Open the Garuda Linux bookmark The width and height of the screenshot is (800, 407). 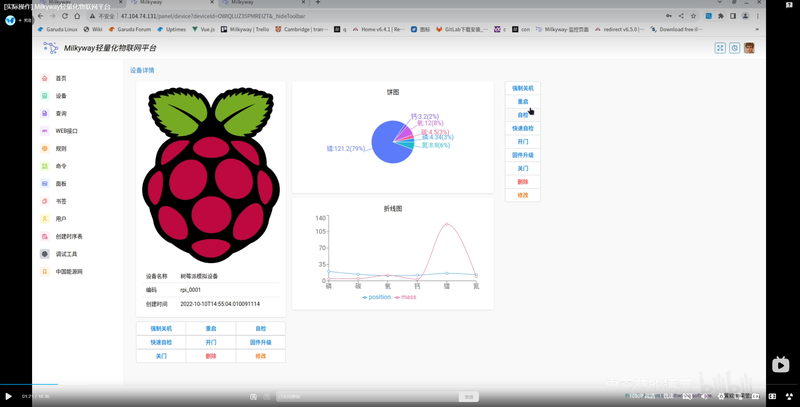pos(58,30)
